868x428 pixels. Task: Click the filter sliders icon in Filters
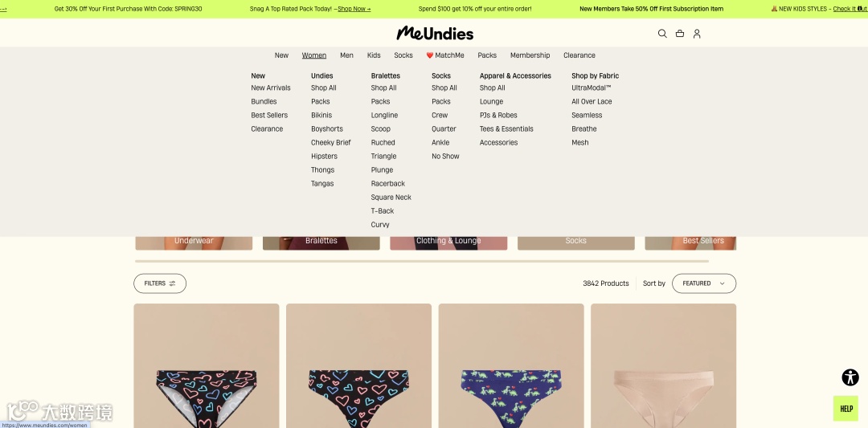[x=172, y=283]
